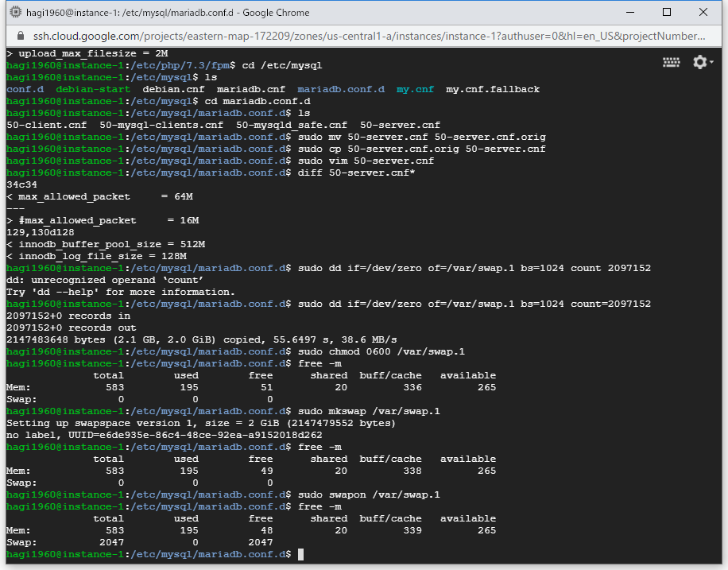
Task: Click the 'cd mariadb.conf.d' command text
Action: point(258,101)
